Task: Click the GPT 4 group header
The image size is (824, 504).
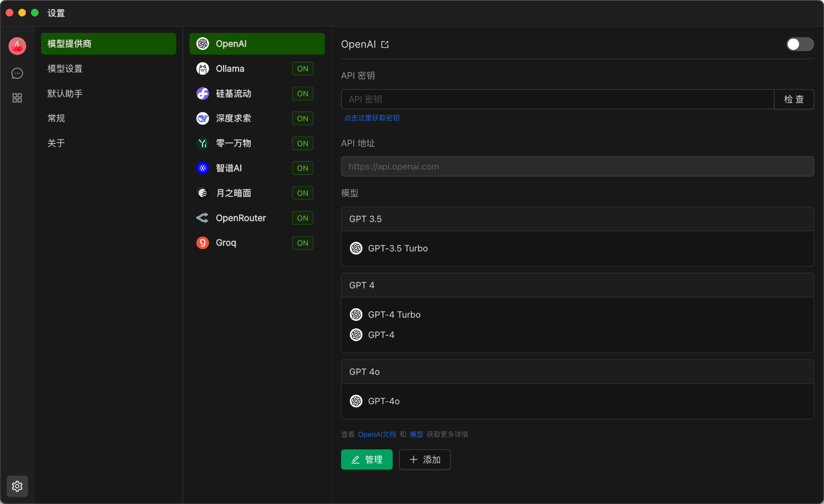Action: point(578,285)
